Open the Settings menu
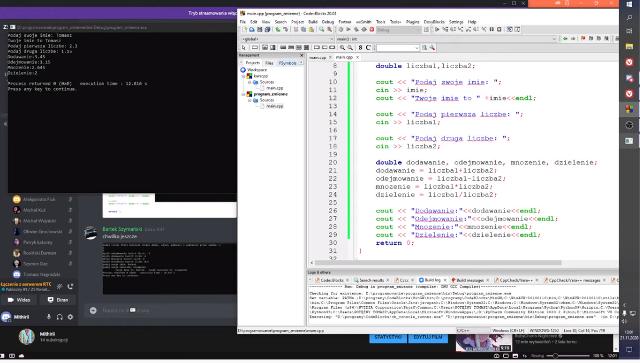Screen dimensions: 640x363 456,22
